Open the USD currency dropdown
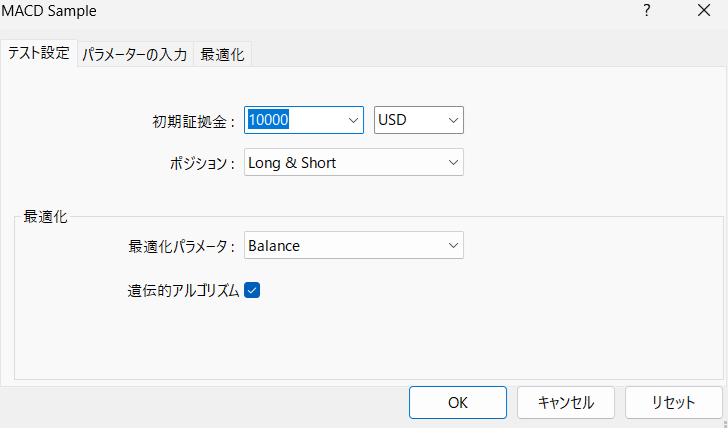 [x=418, y=120]
